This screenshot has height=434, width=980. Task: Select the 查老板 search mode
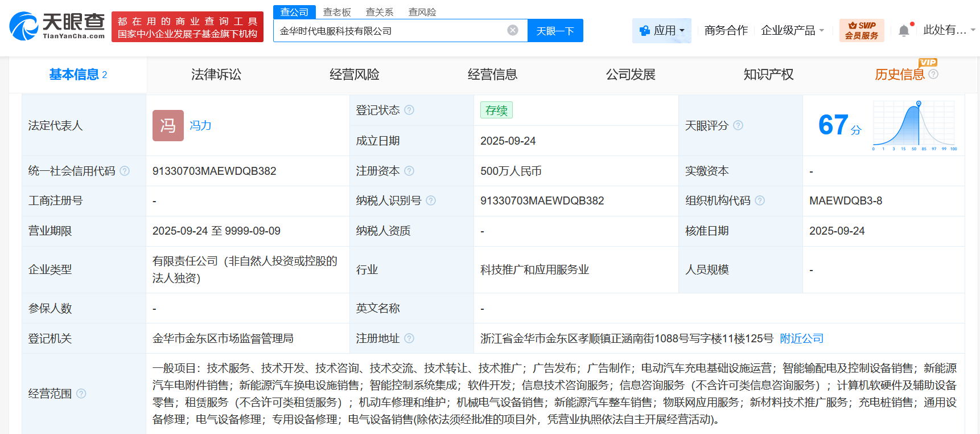click(x=337, y=12)
